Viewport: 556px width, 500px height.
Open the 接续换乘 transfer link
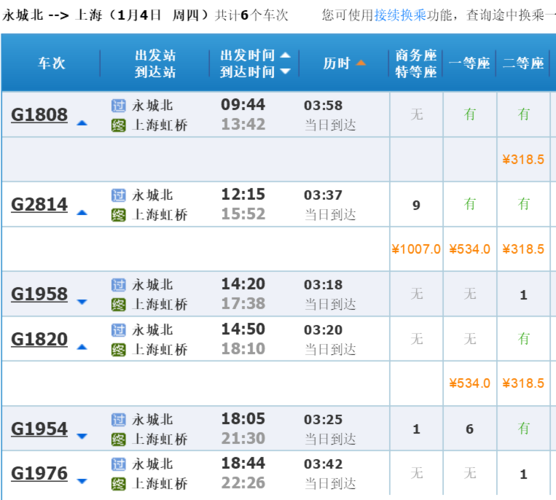401,15
